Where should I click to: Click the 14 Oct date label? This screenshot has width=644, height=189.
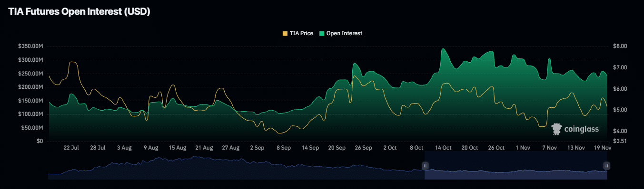[444, 148]
